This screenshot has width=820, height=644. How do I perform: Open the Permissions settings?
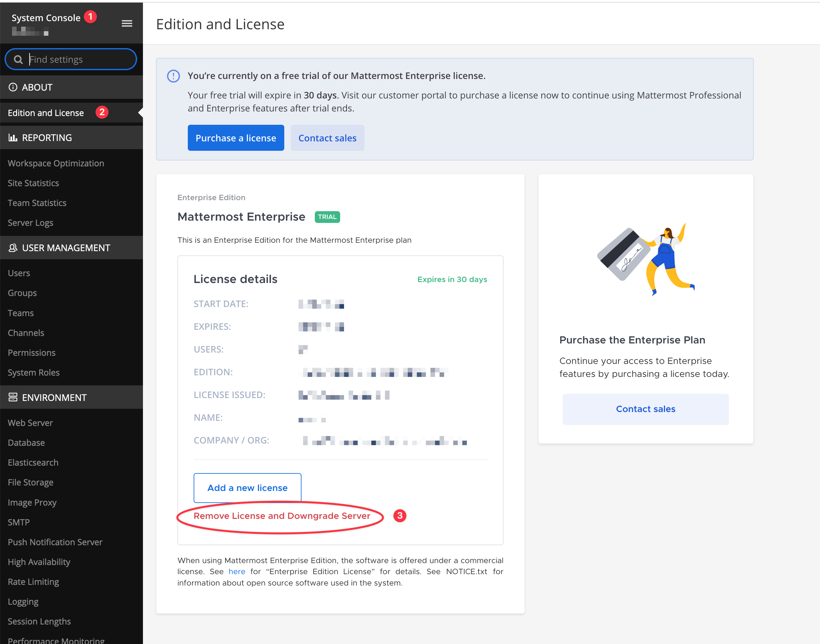coord(32,353)
